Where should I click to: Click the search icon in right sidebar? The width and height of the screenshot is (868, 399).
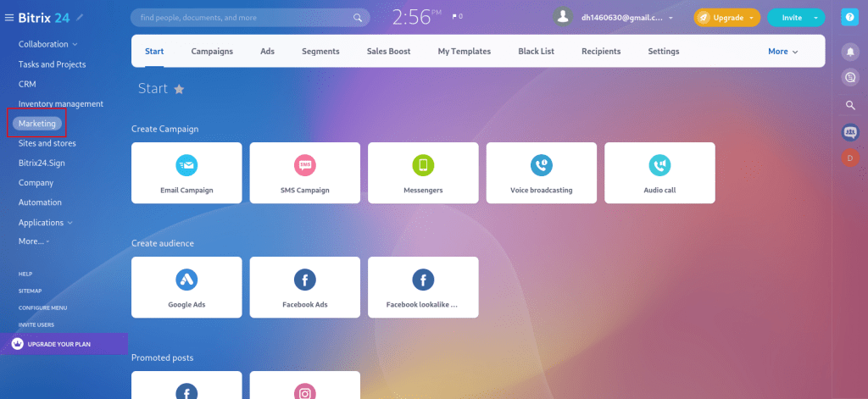point(849,105)
